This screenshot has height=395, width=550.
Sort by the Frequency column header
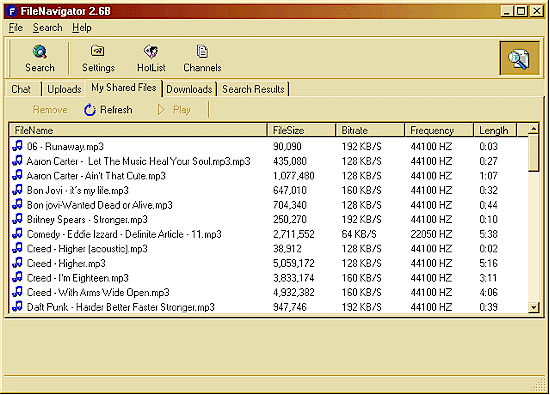(439, 130)
